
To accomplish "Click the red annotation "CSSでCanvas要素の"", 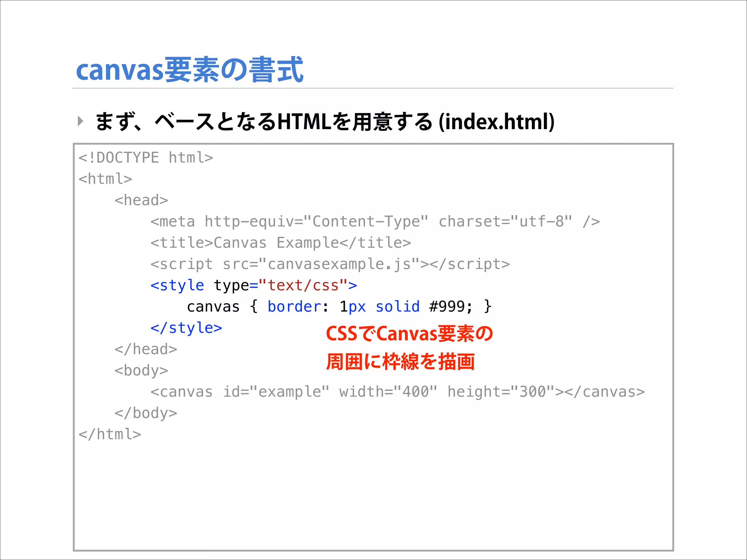I will click(409, 333).
